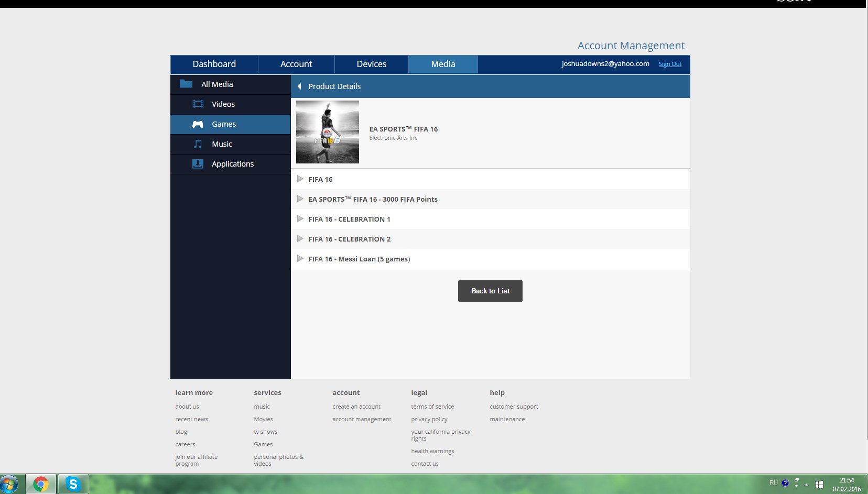This screenshot has height=494, width=868.
Task: Click the joshuadowns2@yahoo.com email text
Action: pos(605,64)
